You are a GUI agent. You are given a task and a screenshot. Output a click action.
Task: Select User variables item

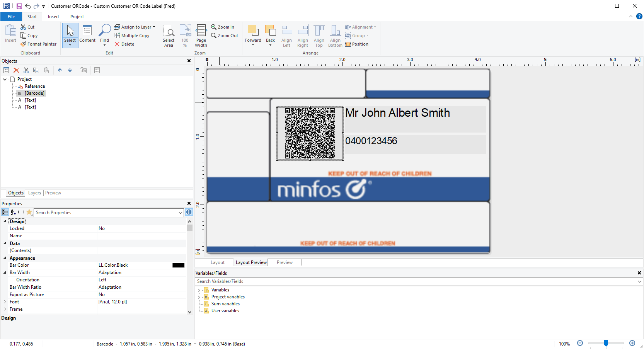click(x=225, y=311)
